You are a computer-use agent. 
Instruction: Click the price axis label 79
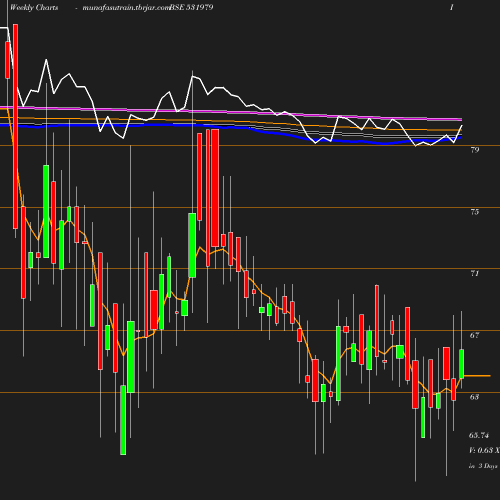pyautogui.click(x=475, y=150)
